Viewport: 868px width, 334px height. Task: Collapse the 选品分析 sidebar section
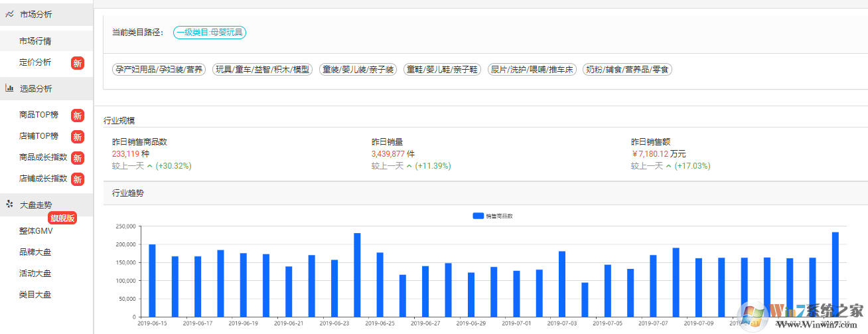36,88
